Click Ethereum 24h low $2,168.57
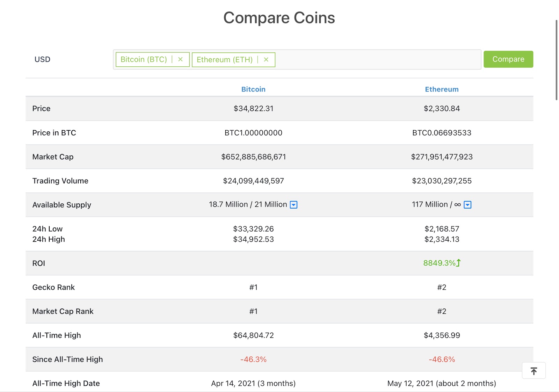The height and width of the screenshot is (392, 559). tap(442, 229)
